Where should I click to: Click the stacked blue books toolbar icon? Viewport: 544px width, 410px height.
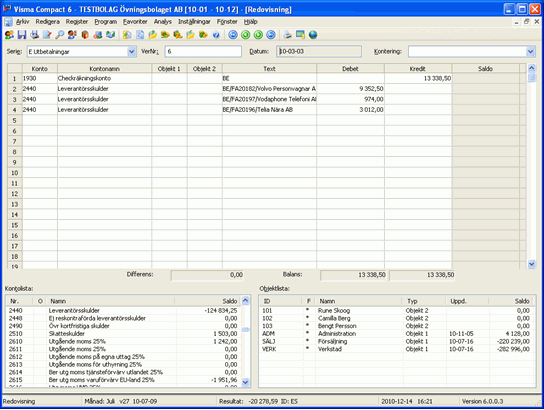(x=98, y=35)
